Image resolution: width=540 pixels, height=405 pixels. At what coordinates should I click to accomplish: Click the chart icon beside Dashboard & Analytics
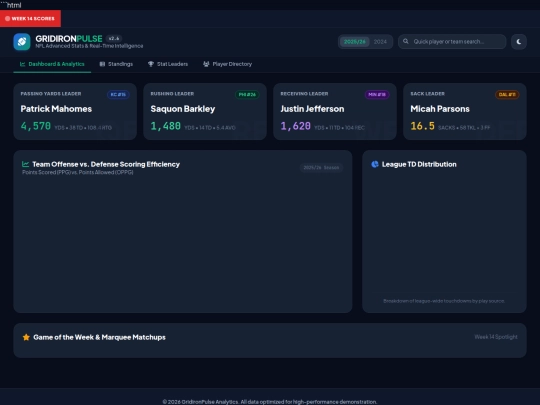[x=22, y=64]
